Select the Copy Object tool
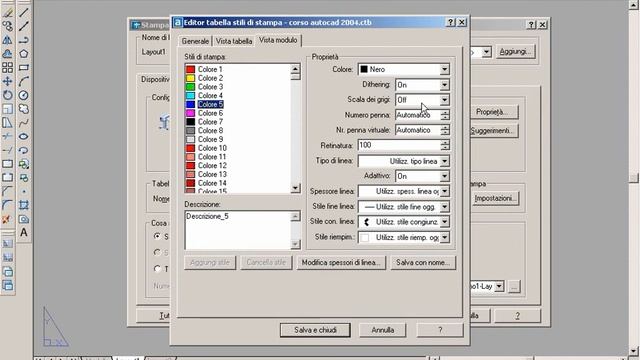The image size is (640, 360). point(7,26)
